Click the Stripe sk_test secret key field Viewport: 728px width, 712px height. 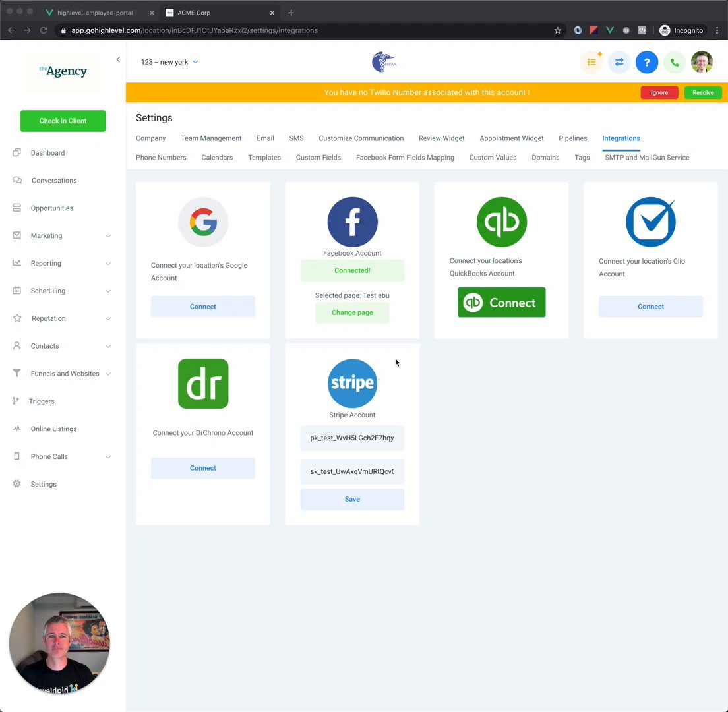click(x=352, y=471)
